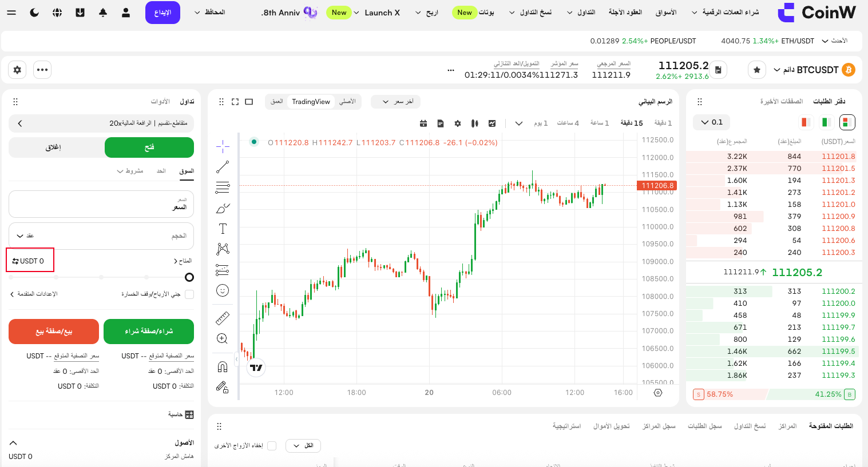Select the pattern drawing tool

(x=223, y=249)
